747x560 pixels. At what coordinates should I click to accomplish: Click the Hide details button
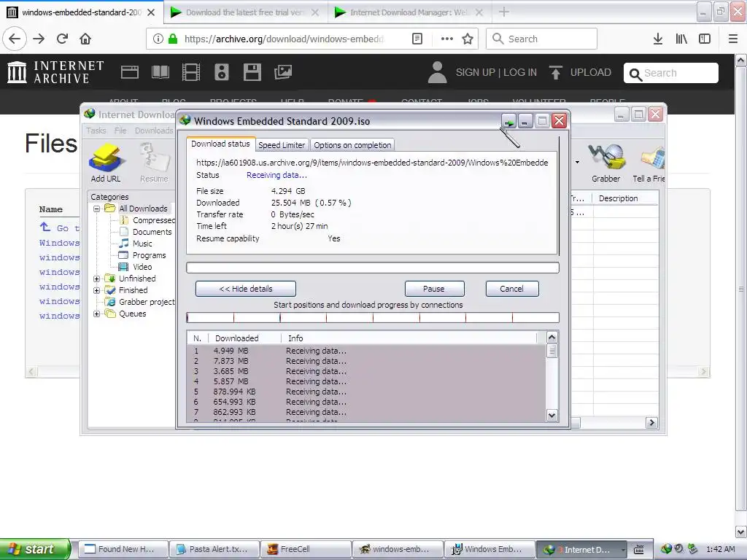246,289
